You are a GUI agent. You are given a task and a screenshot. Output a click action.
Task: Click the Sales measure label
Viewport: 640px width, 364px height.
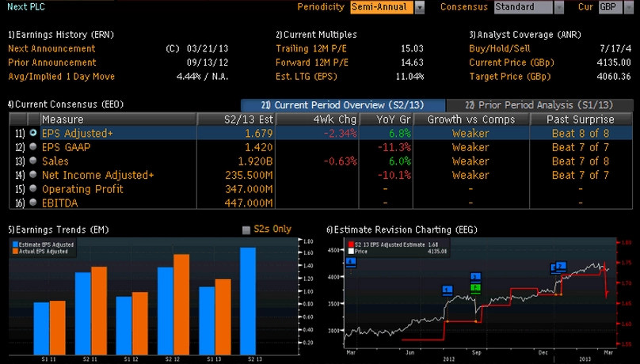pyautogui.click(x=55, y=161)
